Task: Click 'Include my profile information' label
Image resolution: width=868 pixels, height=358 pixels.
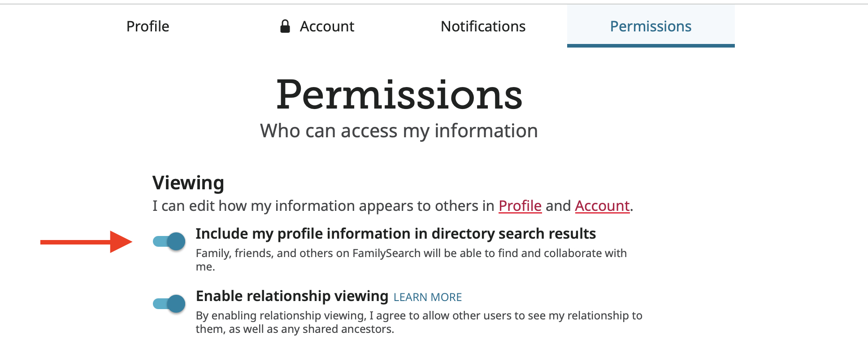Action: coord(396,234)
